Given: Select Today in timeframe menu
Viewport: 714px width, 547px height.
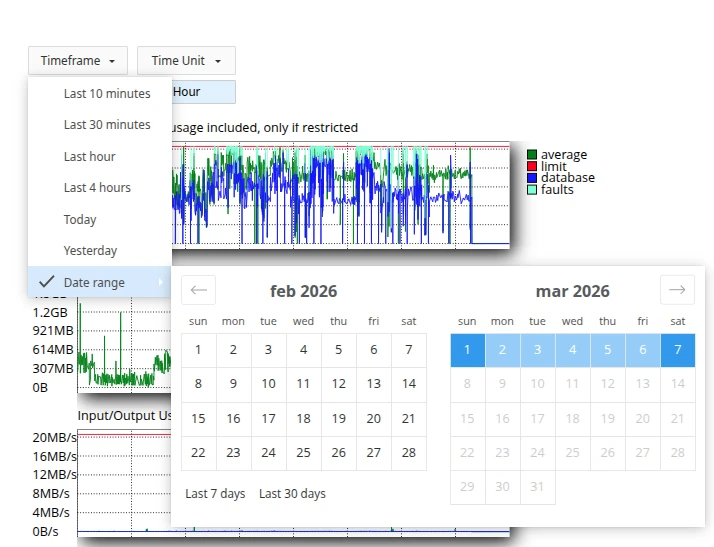Looking at the screenshot, I should [x=80, y=220].
